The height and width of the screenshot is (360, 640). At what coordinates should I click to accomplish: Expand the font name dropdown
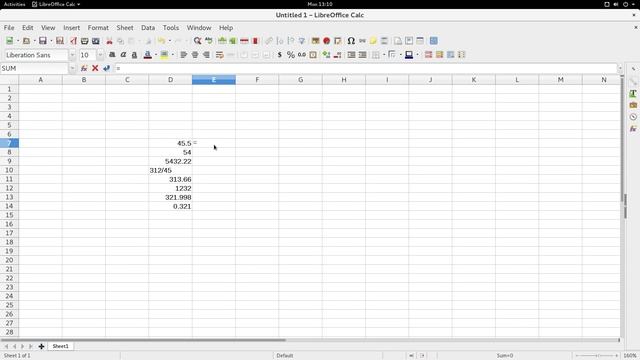[72, 55]
